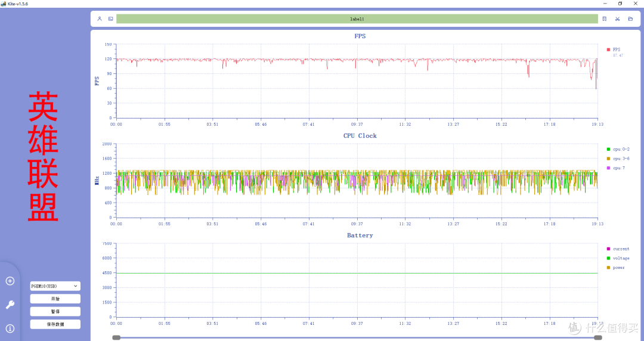Viewport: 644px width, 341px height.
Task: Open the PGEM10(USB) device dropdown
Action: pos(55,286)
